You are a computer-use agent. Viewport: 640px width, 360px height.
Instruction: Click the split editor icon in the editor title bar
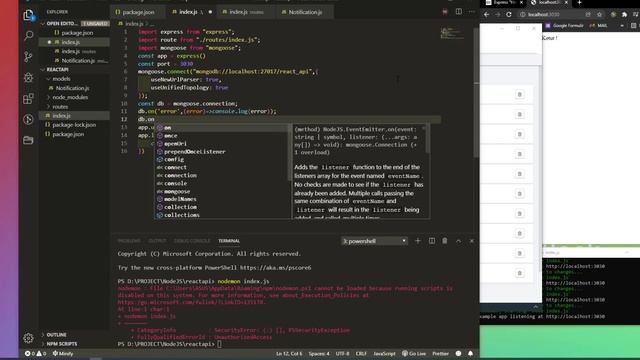(x=459, y=12)
